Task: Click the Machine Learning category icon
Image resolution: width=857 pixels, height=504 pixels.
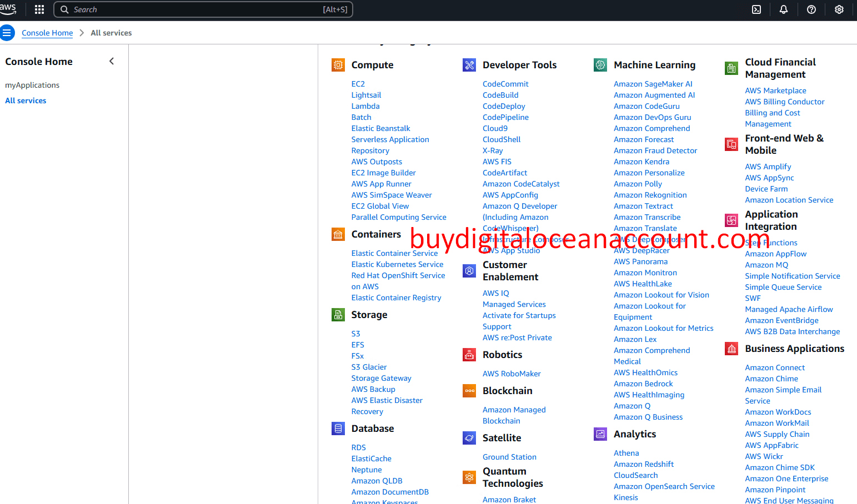Action: coord(600,64)
